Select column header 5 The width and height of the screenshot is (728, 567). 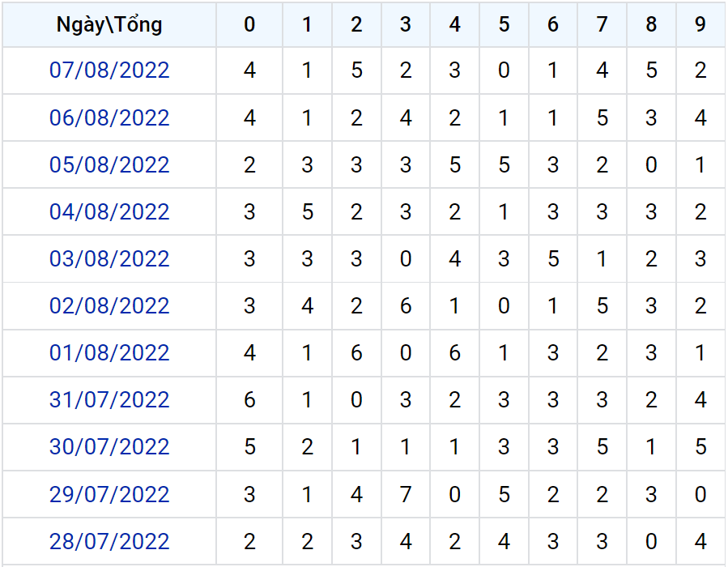coord(504,24)
